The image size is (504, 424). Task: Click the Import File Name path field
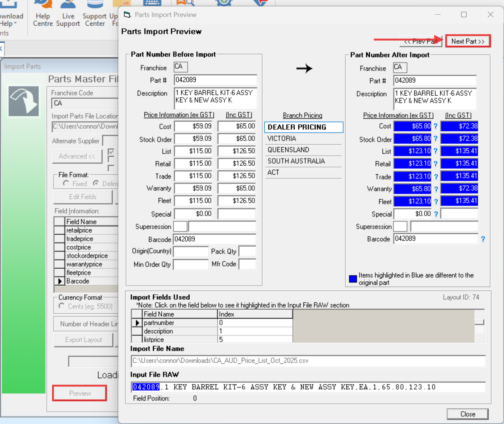coord(308,361)
